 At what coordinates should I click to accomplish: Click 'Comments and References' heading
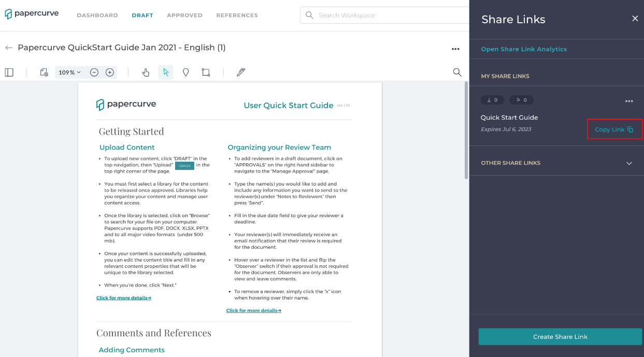click(x=154, y=333)
